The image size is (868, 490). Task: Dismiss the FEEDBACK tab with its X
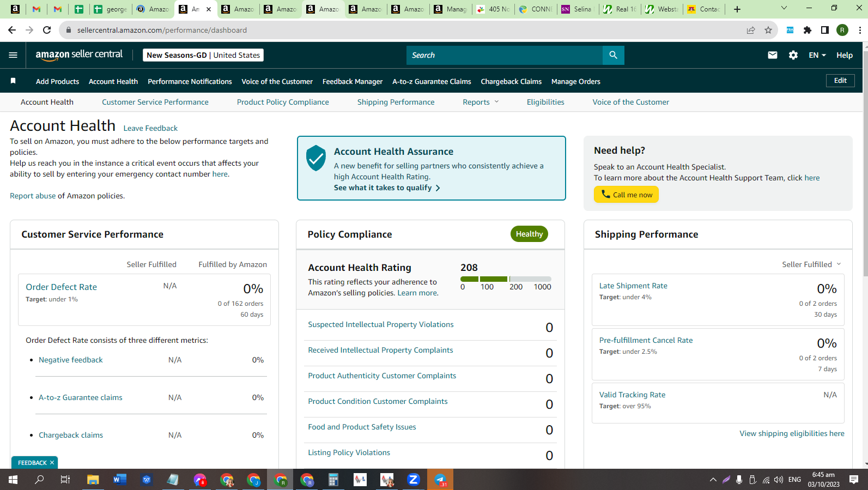52,463
